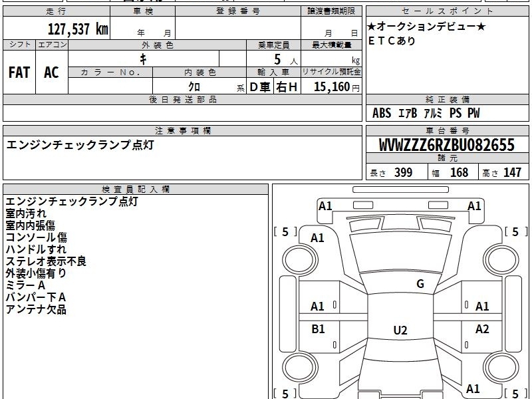Viewport: 532px width, 399px height.
Task: Click the 譲渡書類期限 column header
Action: pyautogui.click(x=331, y=11)
